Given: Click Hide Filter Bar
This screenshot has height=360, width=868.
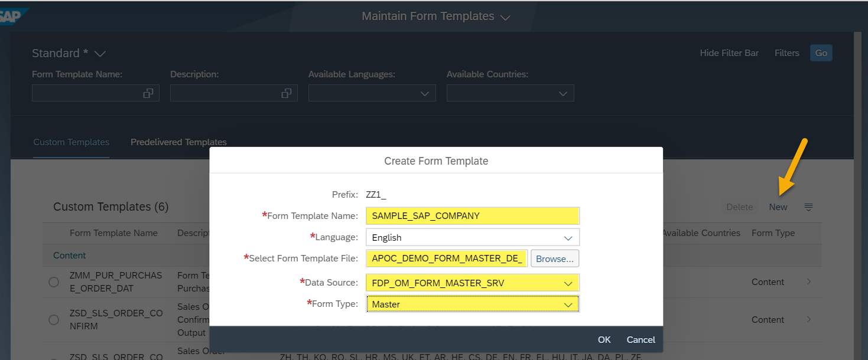Looking at the screenshot, I should coord(729,53).
